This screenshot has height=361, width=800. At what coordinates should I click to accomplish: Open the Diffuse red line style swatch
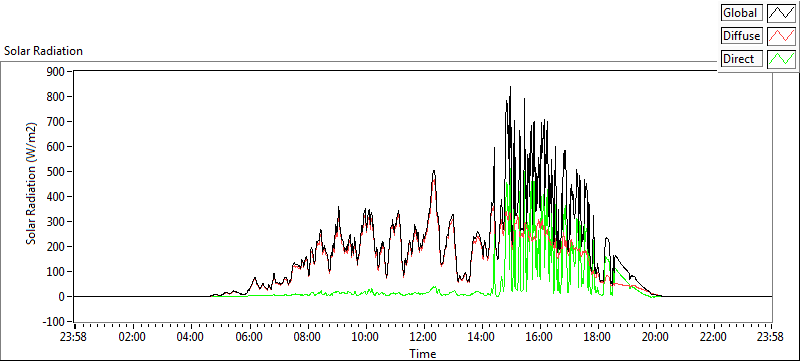782,36
